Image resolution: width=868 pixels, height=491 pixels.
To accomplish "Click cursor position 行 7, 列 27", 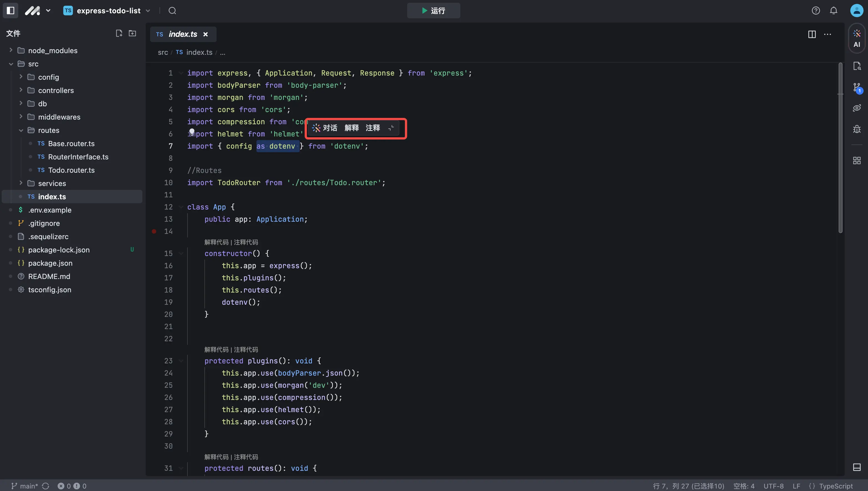I will click(x=688, y=486).
